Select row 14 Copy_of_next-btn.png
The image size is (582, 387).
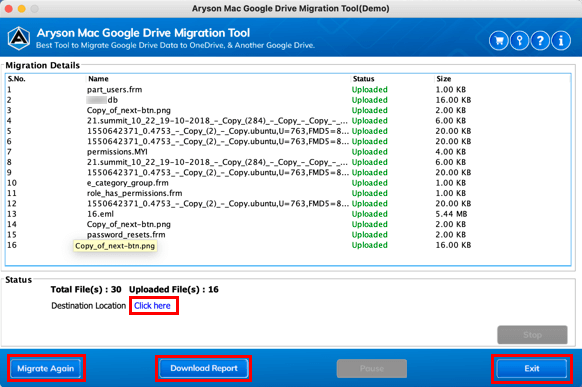pos(288,224)
